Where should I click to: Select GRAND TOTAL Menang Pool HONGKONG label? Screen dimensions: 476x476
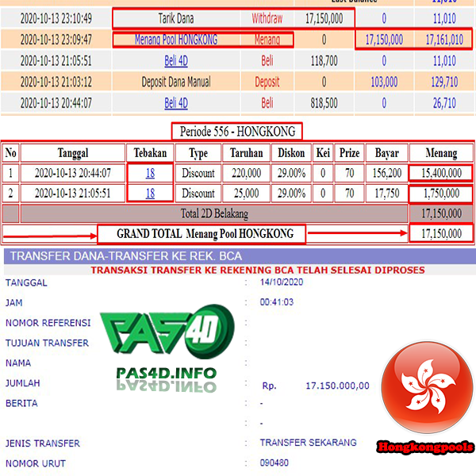pos(205,234)
